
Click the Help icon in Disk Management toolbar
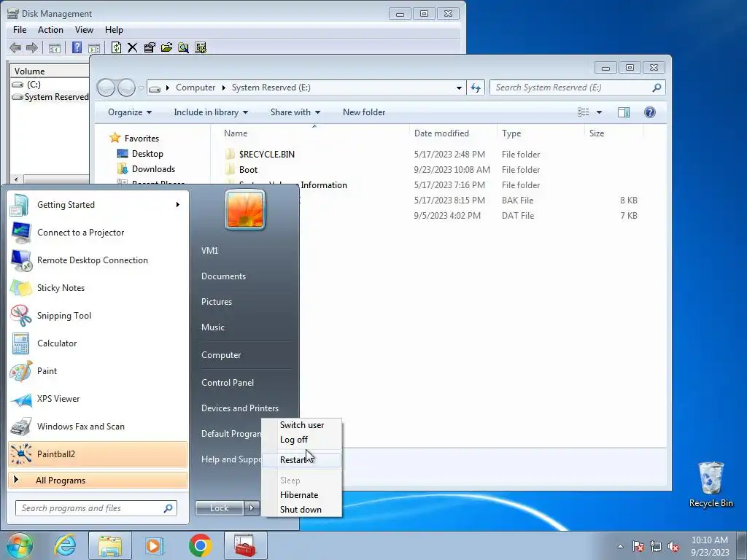tap(77, 47)
